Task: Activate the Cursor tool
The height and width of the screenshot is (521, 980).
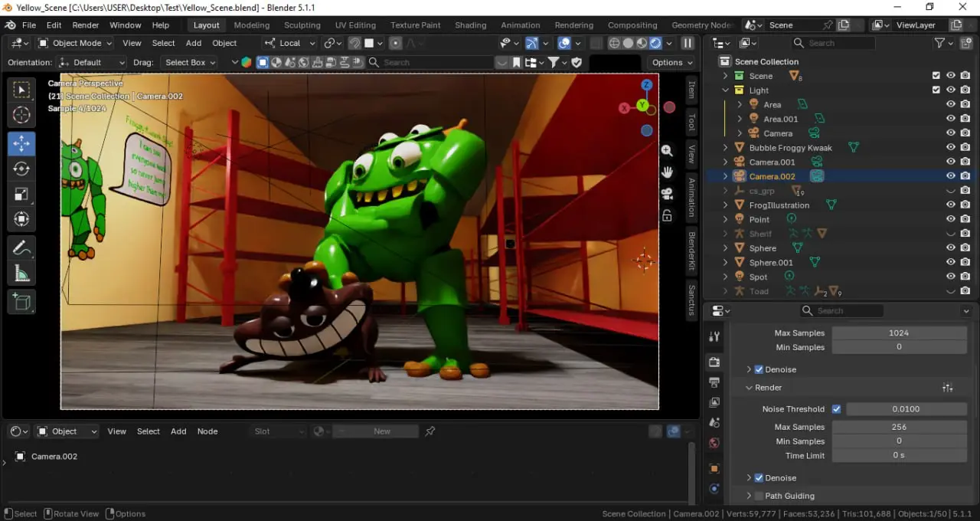Action: click(21, 116)
